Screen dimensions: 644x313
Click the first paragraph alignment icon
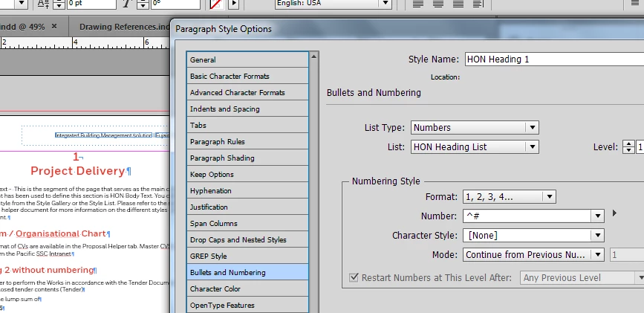point(417,4)
